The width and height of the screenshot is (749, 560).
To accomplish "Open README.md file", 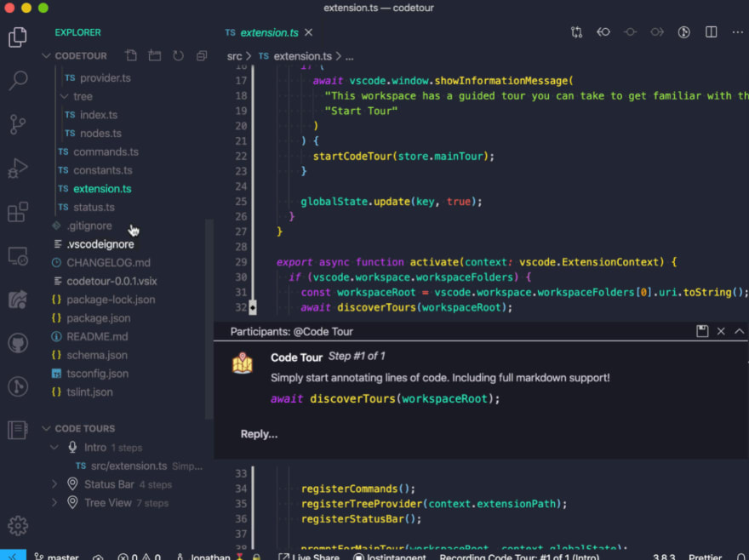I will coord(97,337).
